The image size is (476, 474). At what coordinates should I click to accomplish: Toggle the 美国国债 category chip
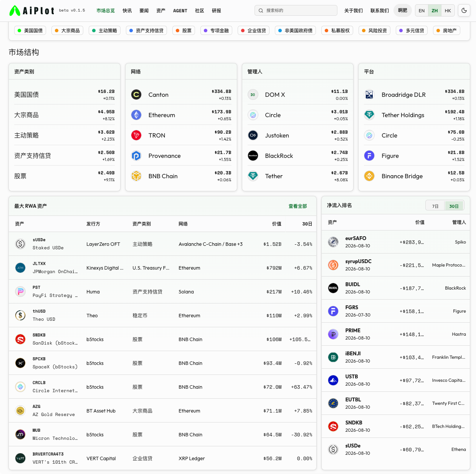tap(30, 31)
